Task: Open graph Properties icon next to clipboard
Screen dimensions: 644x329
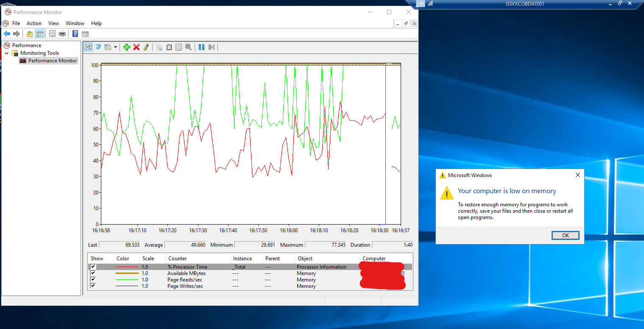Action: 178,47
